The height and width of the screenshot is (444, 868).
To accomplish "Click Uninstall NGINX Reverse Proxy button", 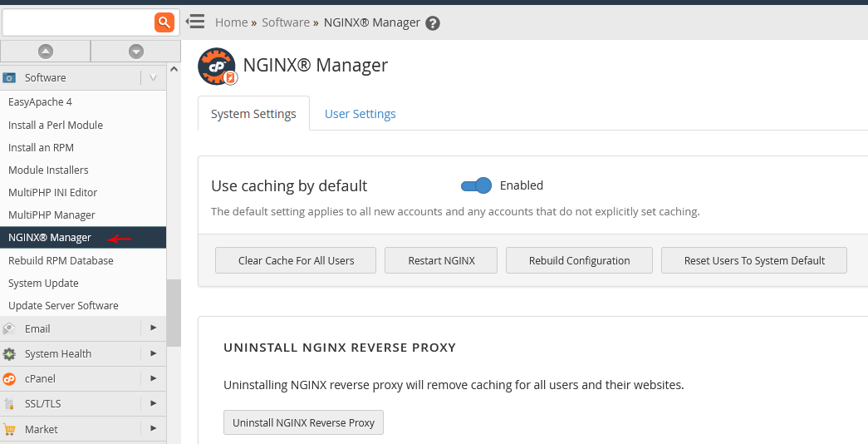I will tap(303, 422).
